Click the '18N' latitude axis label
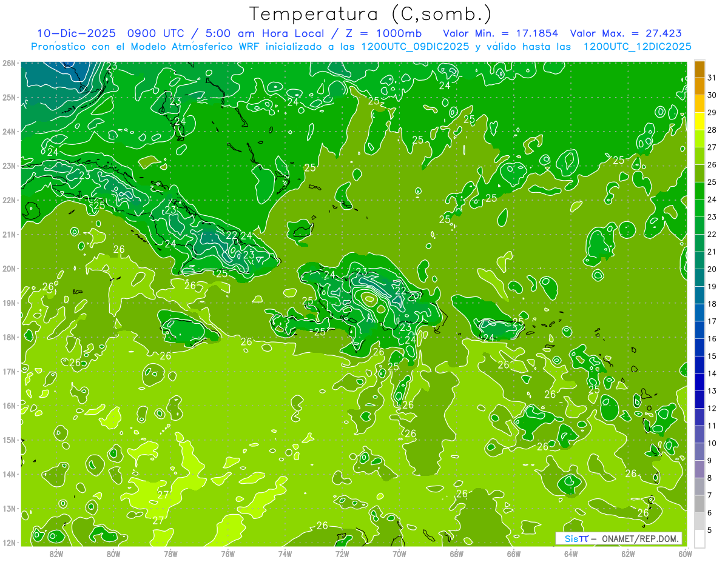 pos(9,337)
